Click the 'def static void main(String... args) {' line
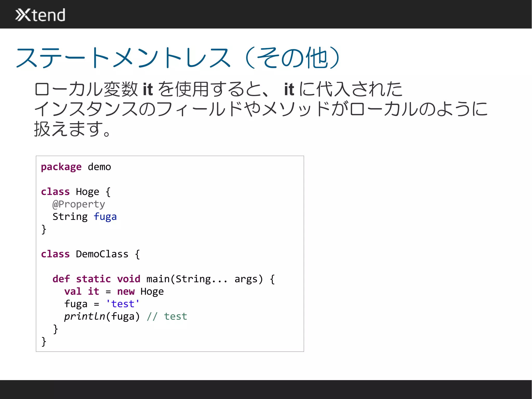The height and width of the screenshot is (399, 532). [x=164, y=279]
